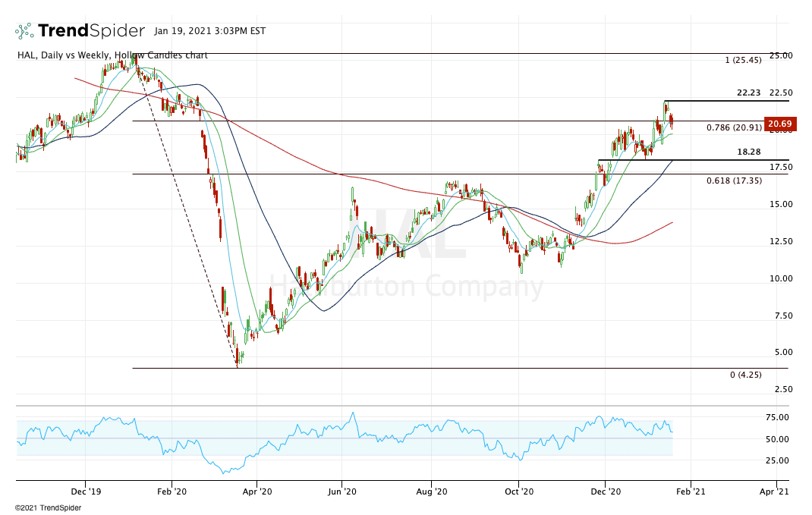The height and width of the screenshot is (515, 812).
Task: Click the TrendSpider logo
Action: pos(80,31)
